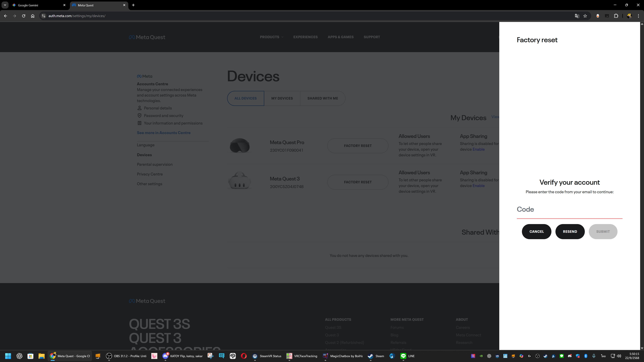This screenshot has height=362, width=644.
Task: Open Chrome three-dot menu
Action: [638, 16]
